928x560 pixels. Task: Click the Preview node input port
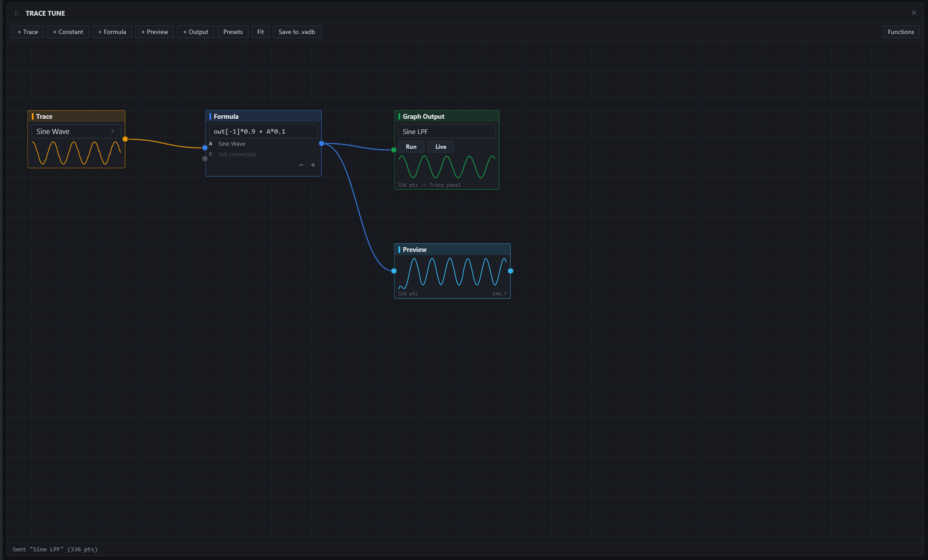394,271
